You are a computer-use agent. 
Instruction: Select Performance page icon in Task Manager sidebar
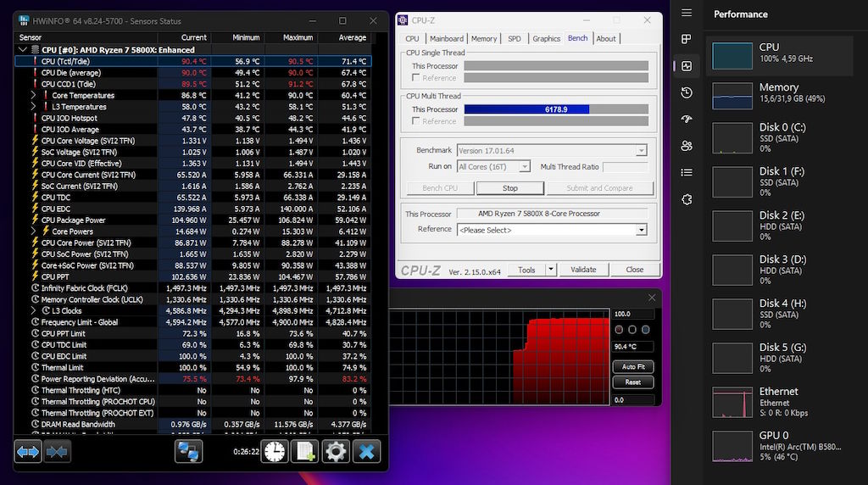coord(687,66)
